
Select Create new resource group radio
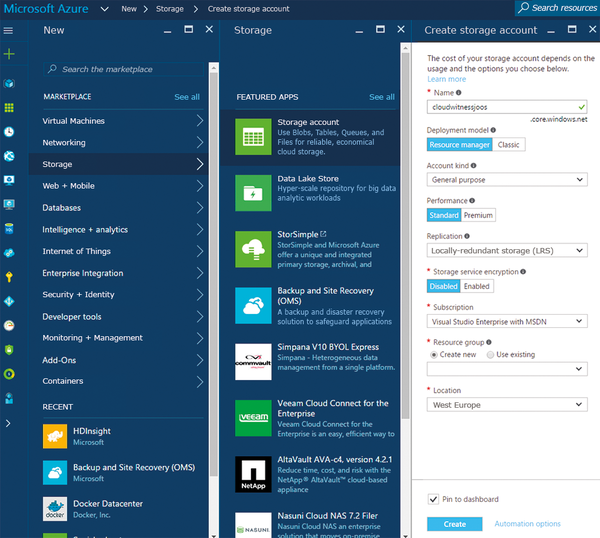[x=434, y=355]
